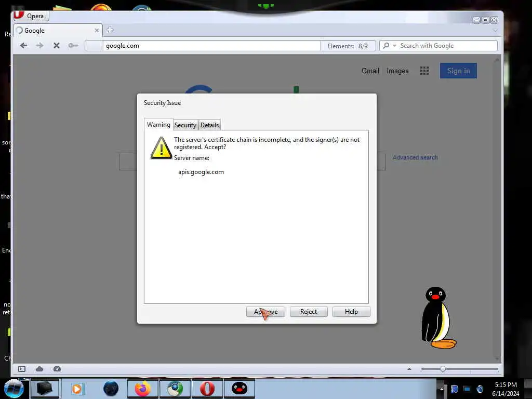Screen dimensions: 532x399
Task: Open the Gmail link
Action: [370, 71]
